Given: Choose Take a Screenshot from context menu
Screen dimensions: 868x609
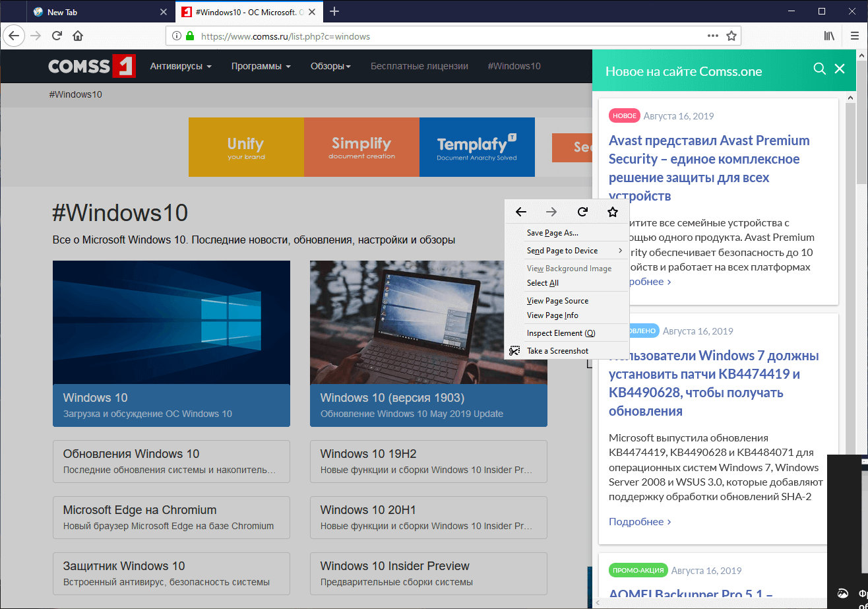Looking at the screenshot, I should click(x=557, y=351).
